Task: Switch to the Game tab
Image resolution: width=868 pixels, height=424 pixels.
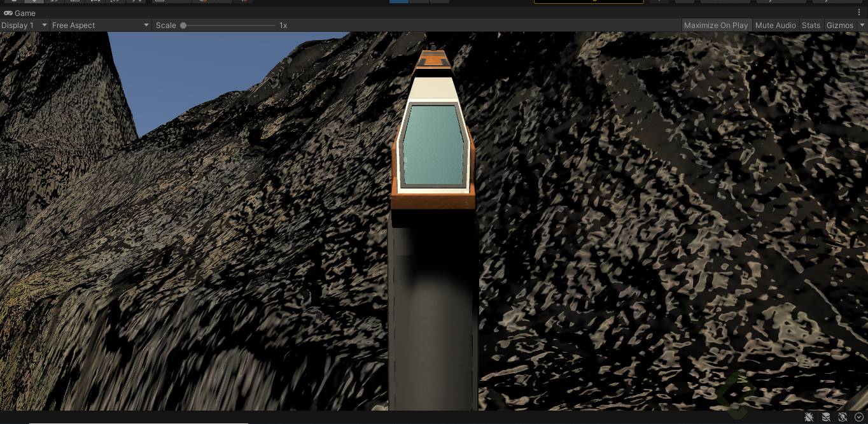Action: [x=20, y=13]
